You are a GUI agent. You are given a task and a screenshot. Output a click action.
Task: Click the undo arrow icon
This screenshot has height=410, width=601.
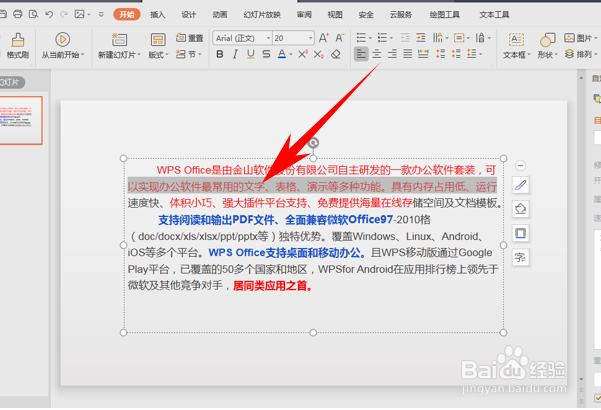[x=49, y=15]
